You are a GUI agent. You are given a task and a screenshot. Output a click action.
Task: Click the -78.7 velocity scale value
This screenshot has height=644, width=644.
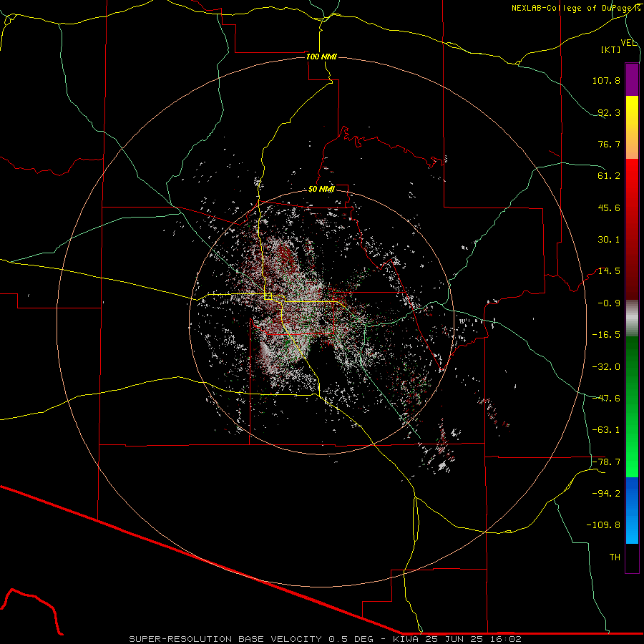(606, 462)
